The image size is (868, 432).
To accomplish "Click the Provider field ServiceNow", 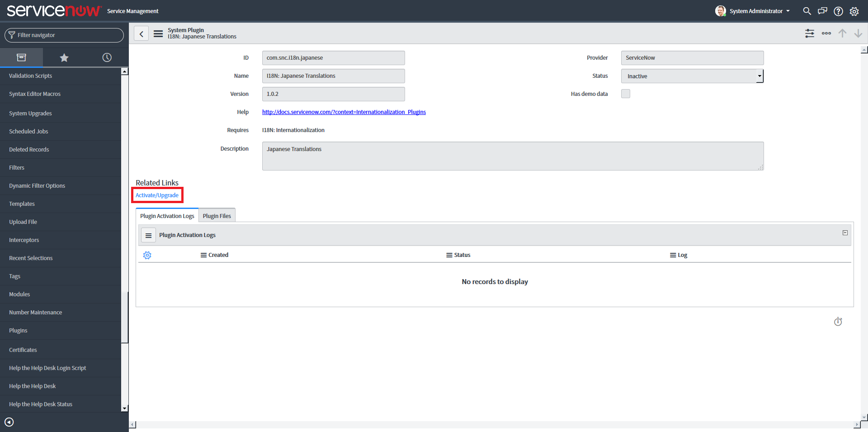I will pyautogui.click(x=692, y=58).
